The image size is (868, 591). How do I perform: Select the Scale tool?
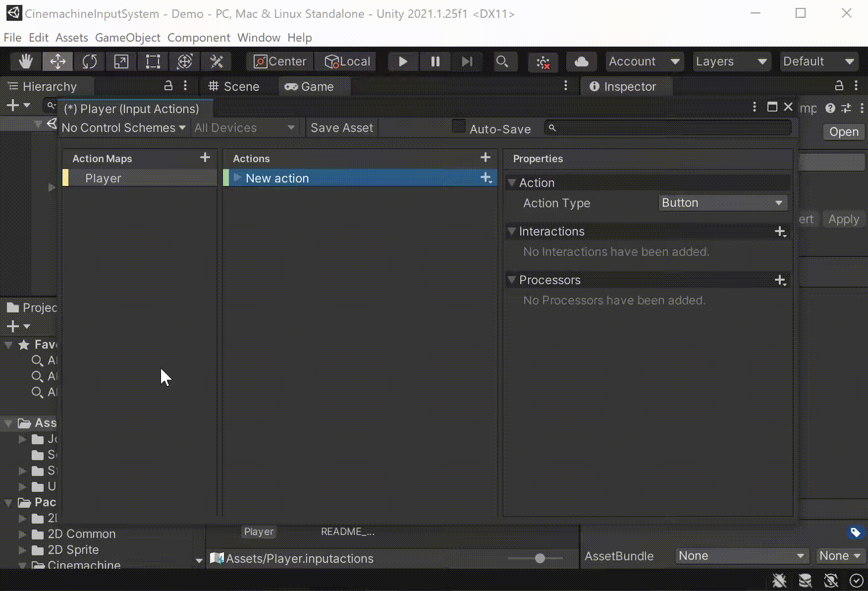tap(121, 61)
